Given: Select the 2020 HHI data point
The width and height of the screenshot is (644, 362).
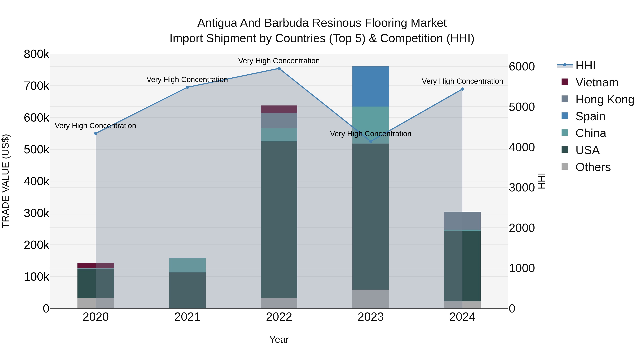Looking at the screenshot, I should (x=96, y=133).
